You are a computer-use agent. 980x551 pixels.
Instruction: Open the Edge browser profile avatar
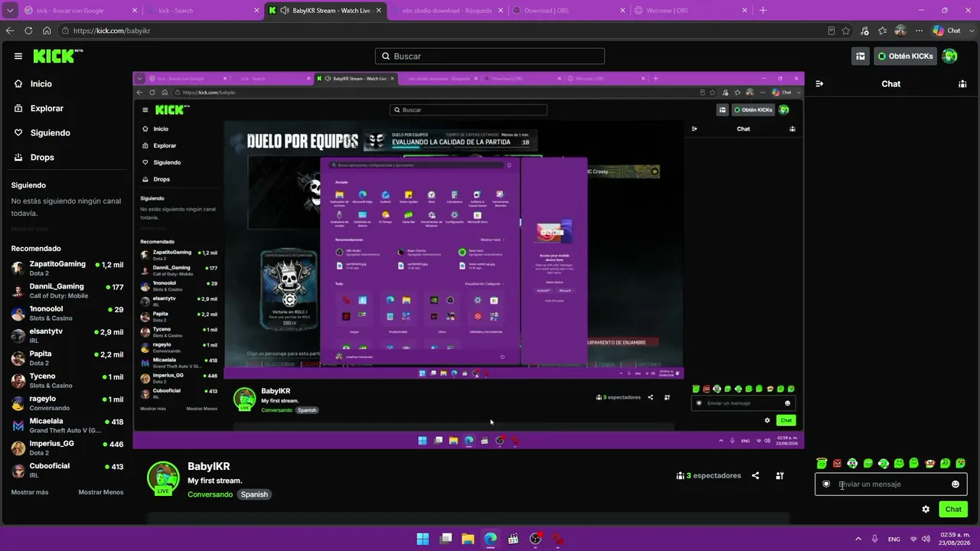900,31
